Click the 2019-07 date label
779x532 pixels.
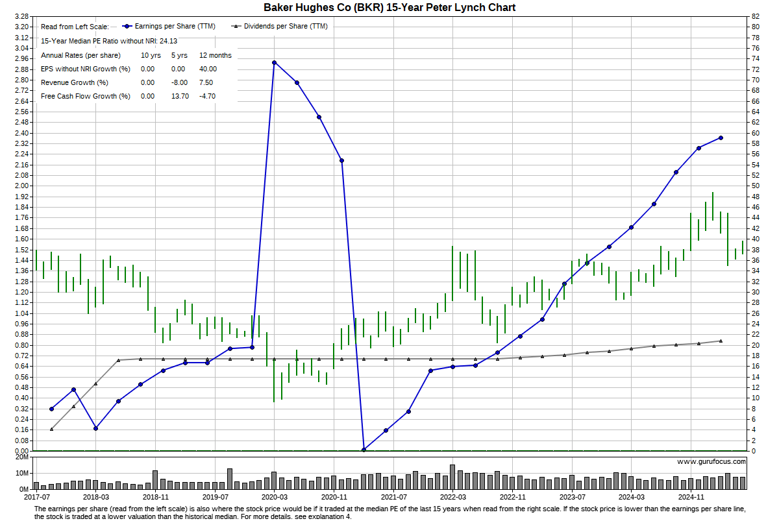(215, 496)
